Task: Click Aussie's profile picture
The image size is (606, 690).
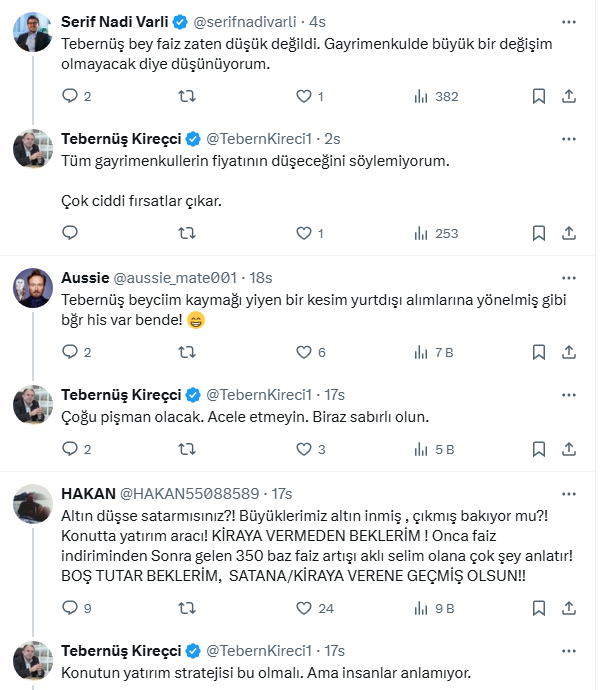Action: pos(33,288)
